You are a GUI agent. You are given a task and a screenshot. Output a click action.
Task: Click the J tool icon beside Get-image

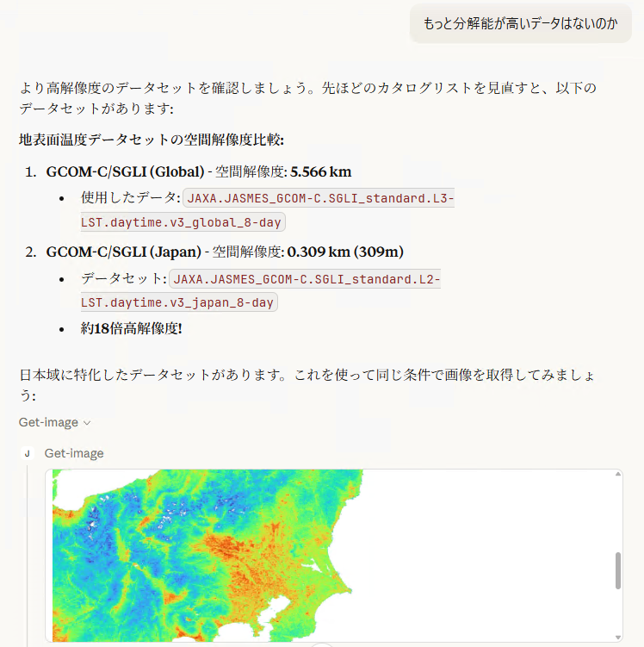[27, 453]
